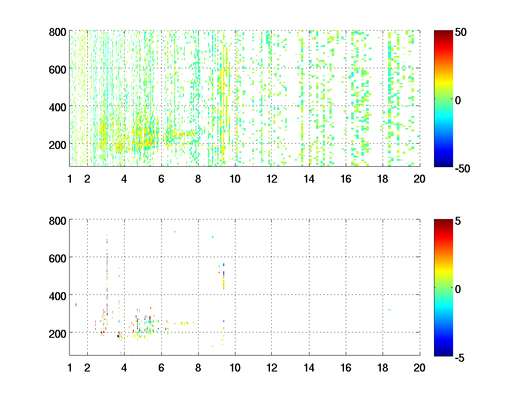Click x-axis tick '14' of the lower plot

pos(309,368)
